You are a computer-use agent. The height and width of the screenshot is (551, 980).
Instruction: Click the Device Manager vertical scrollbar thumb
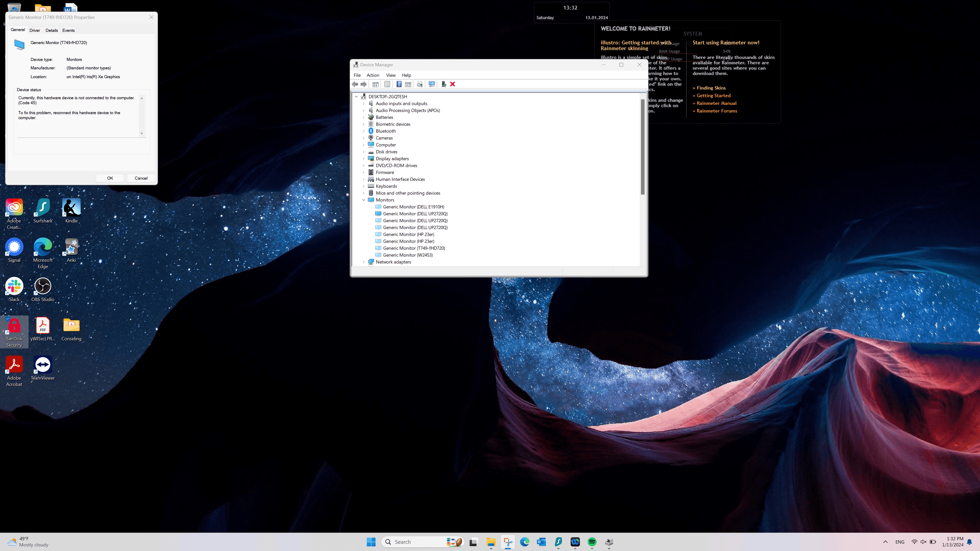[x=643, y=146]
